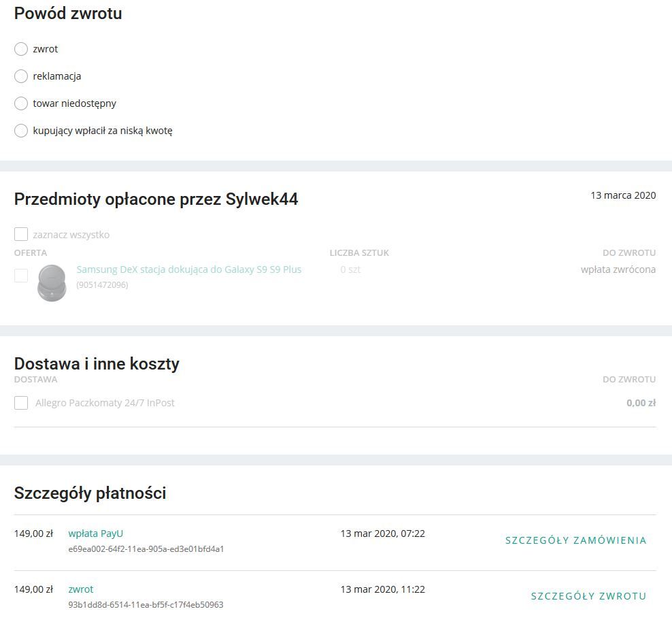Check the "zaznacz wszystko" checkbox

point(21,235)
